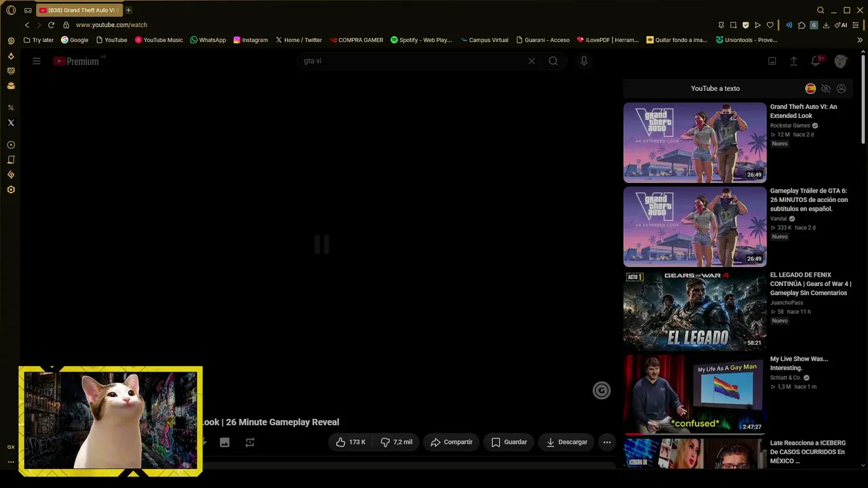Open the Easy Setup settings menu
This screenshot has height=488, width=868.
tap(856, 25)
